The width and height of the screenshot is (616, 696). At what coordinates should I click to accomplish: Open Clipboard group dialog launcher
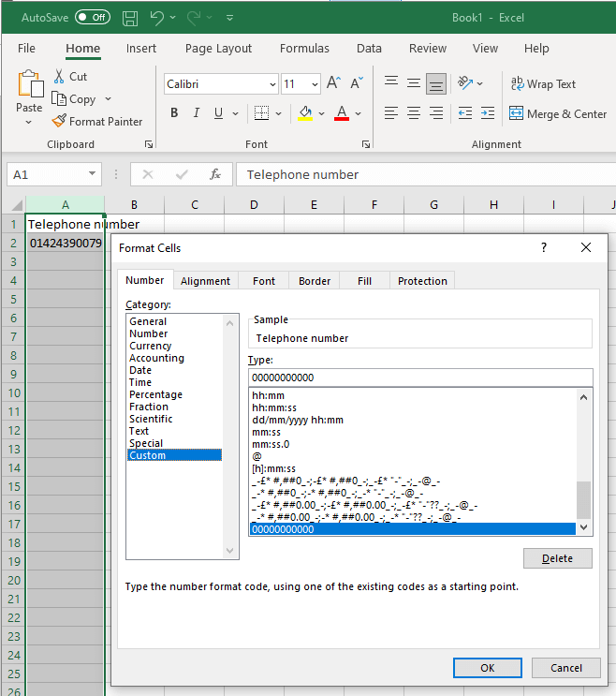pos(149,144)
